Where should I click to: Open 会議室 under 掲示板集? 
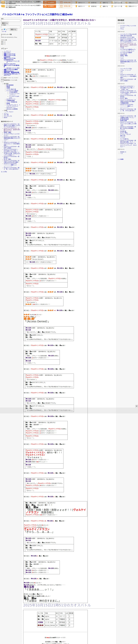(8, 88)
